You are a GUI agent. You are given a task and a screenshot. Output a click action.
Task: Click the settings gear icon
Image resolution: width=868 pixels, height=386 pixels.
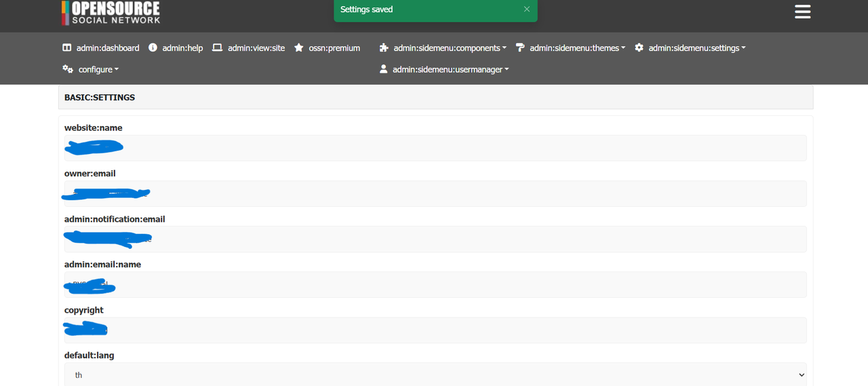click(639, 47)
